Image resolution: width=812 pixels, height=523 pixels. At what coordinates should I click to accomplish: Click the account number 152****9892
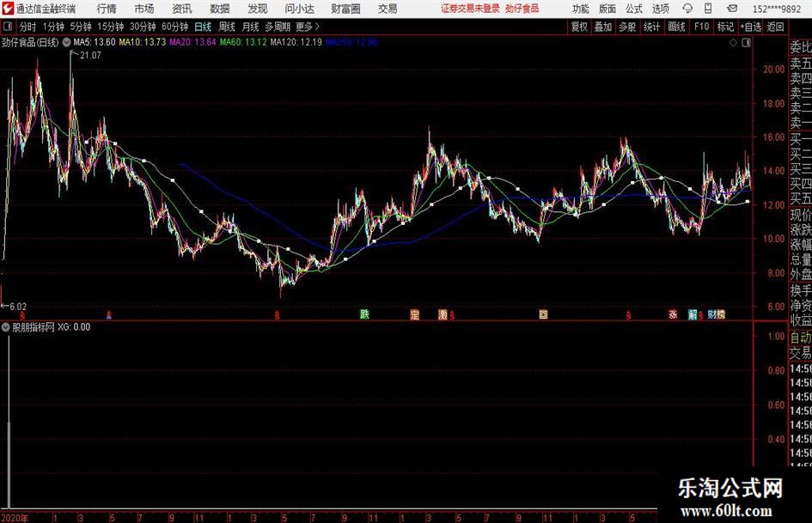point(777,9)
